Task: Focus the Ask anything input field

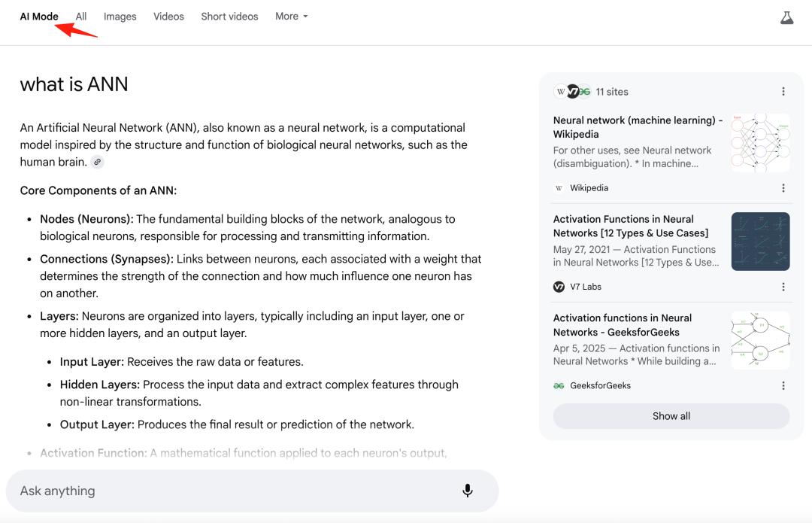Action: [233, 491]
